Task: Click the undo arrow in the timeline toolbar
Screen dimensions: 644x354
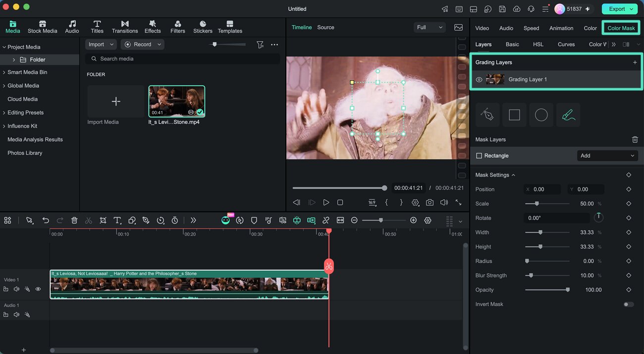Action: [x=46, y=220]
